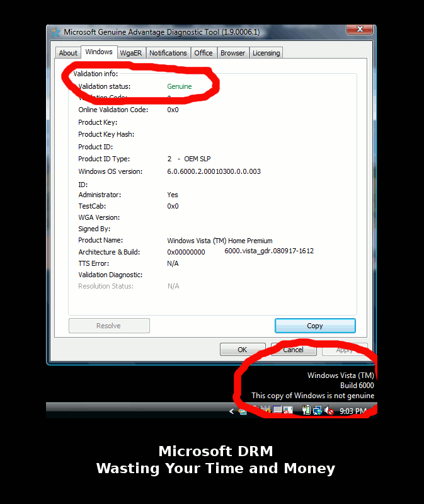
Task: Click the taskbar clock showing 9:03 PM
Action: (353, 411)
